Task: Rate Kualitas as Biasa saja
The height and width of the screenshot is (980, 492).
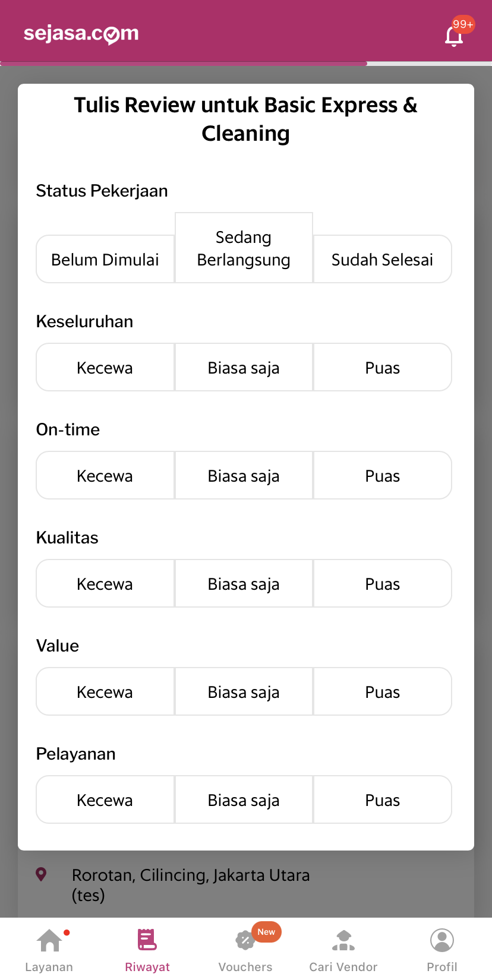Action: point(244,584)
